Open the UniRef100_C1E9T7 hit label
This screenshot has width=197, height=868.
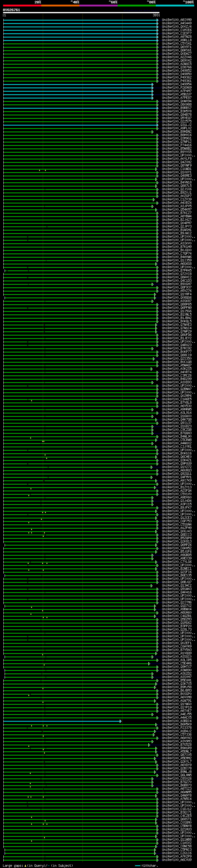[177, 33]
